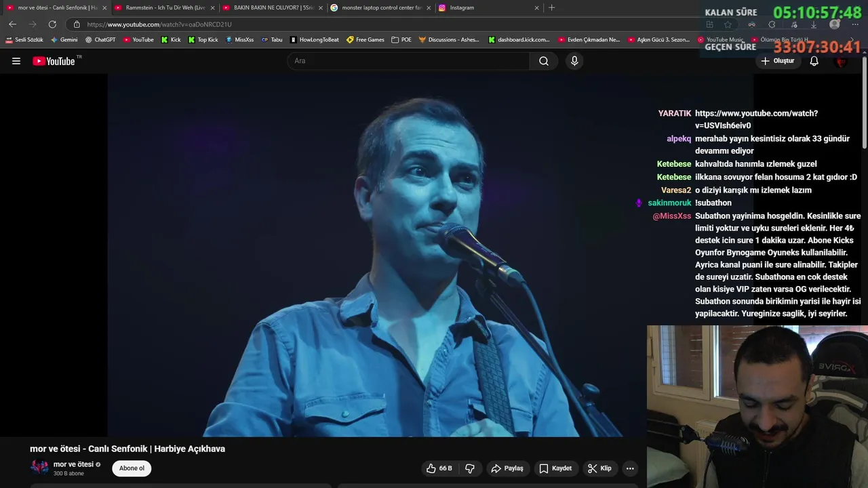Open dashboard.kick.com bookmark

tap(519, 40)
